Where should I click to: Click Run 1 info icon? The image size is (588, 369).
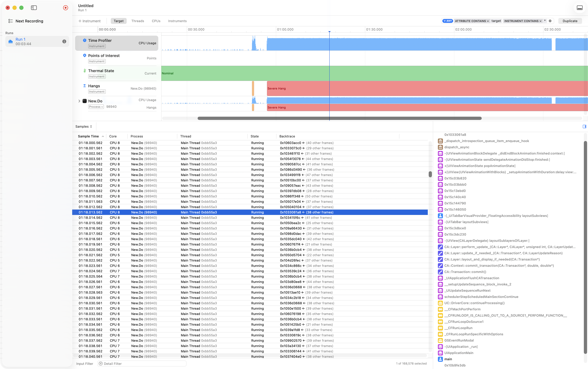[x=64, y=42]
